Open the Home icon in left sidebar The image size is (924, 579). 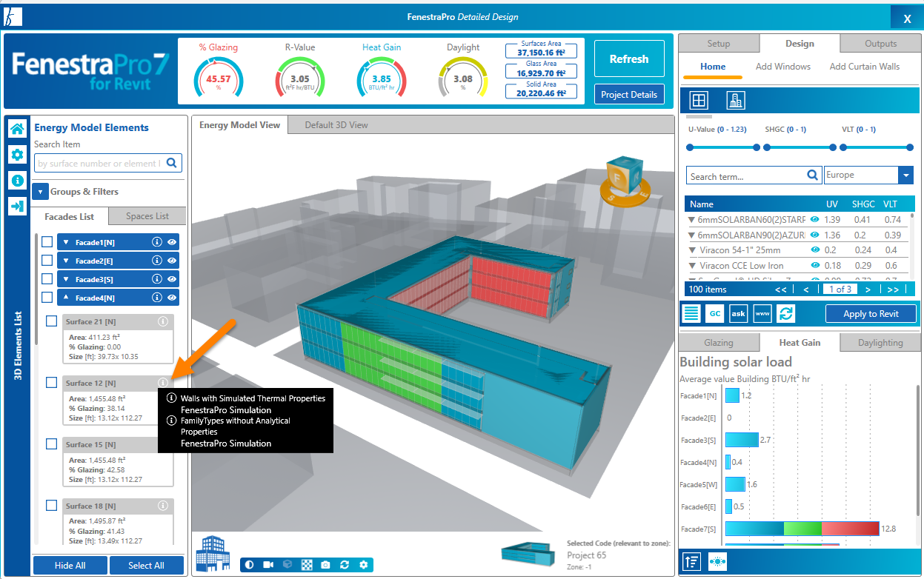pos(17,129)
